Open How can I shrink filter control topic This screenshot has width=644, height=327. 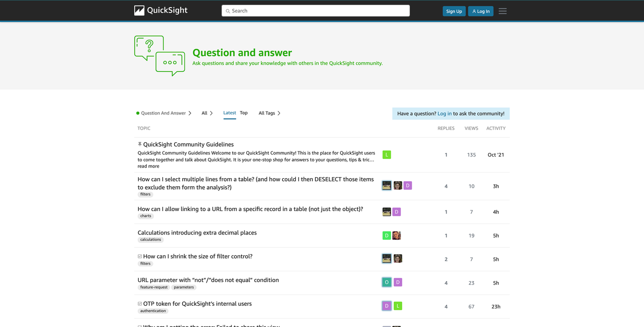198,256
